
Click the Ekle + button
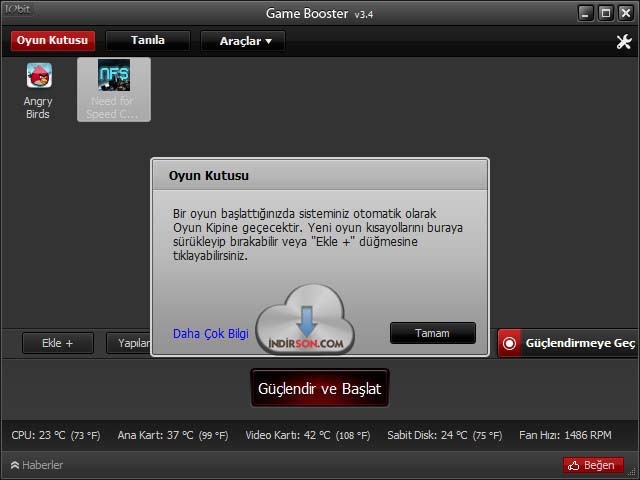[58, 343]
